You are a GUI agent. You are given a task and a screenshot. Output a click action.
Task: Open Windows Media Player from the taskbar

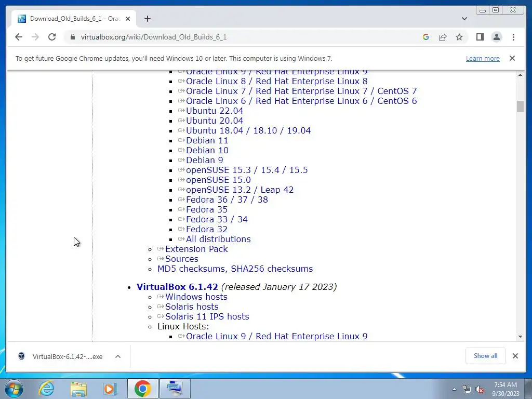tap(110, 389)
